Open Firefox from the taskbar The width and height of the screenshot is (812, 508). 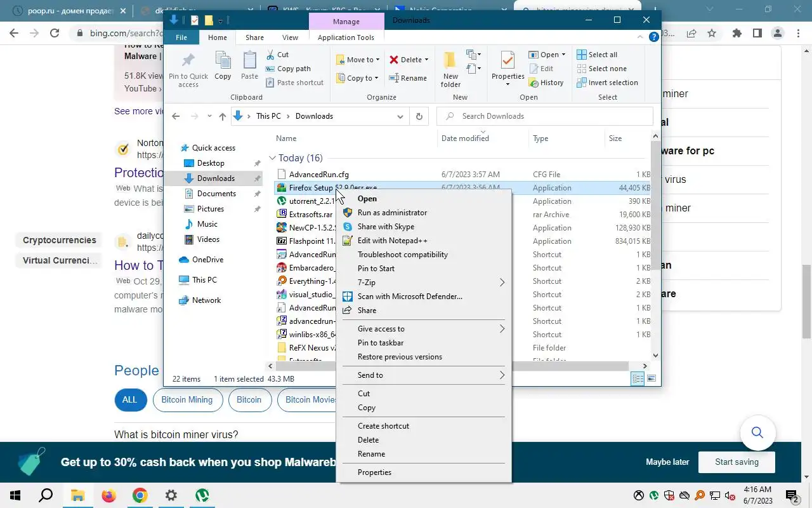(109, 495)
